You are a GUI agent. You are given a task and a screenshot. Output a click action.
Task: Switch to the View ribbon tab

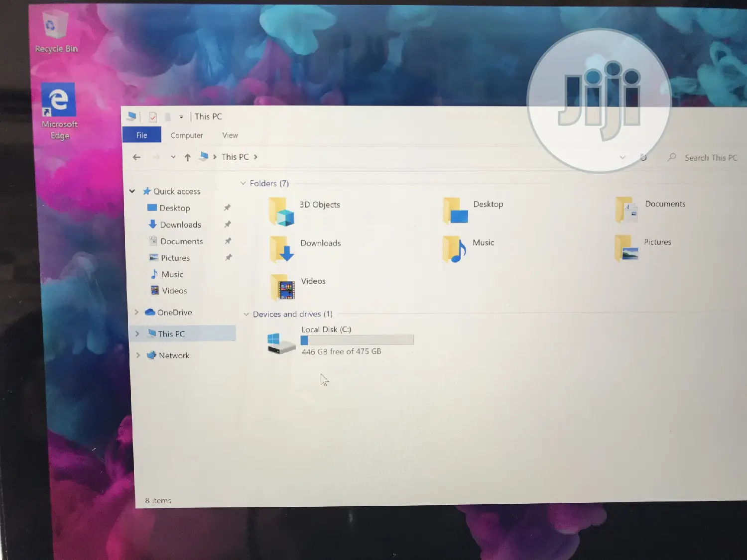click(x=230, y=135)
